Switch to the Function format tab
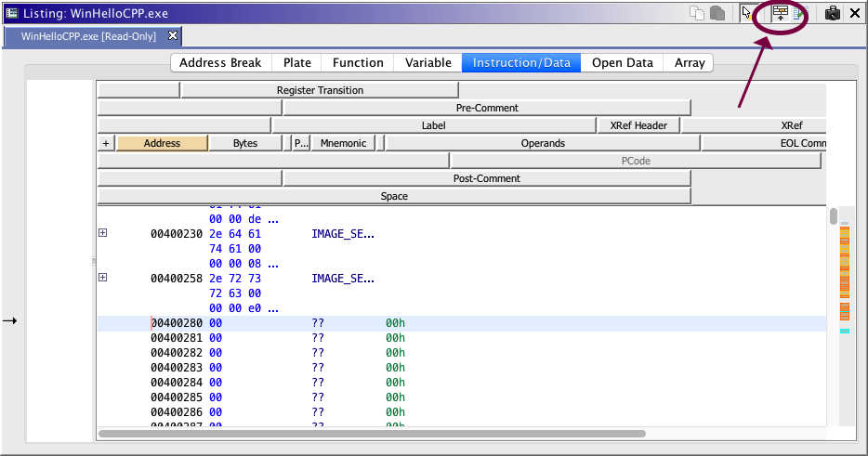868x456 pixels. click(x=358, y=63)
